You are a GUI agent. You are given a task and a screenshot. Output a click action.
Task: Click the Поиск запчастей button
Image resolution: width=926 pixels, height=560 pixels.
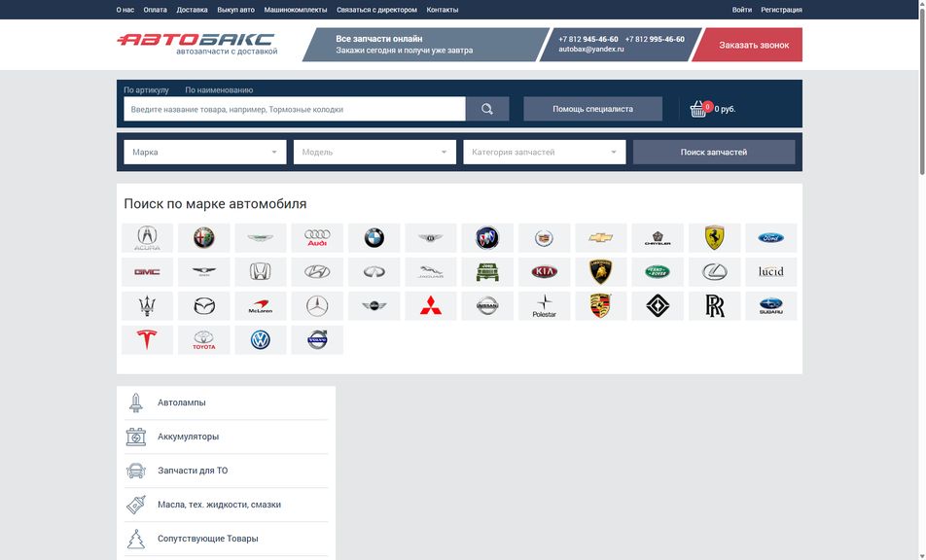714,153
